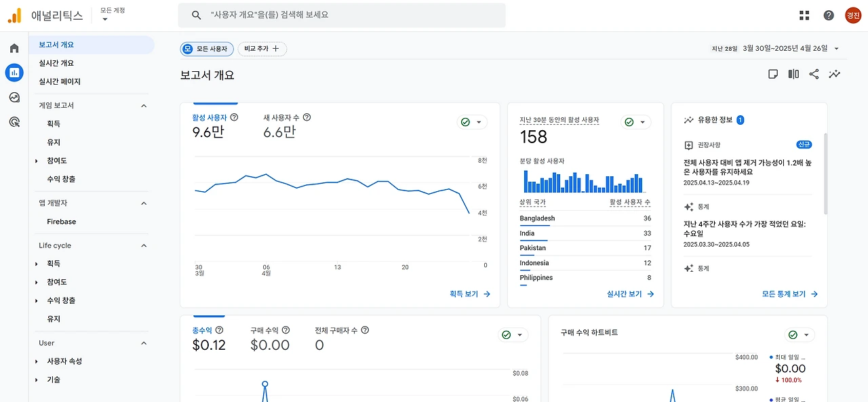The image size is (868, 402).
Task: Open the date range dropdown arrow
Action: click(836, 49)
